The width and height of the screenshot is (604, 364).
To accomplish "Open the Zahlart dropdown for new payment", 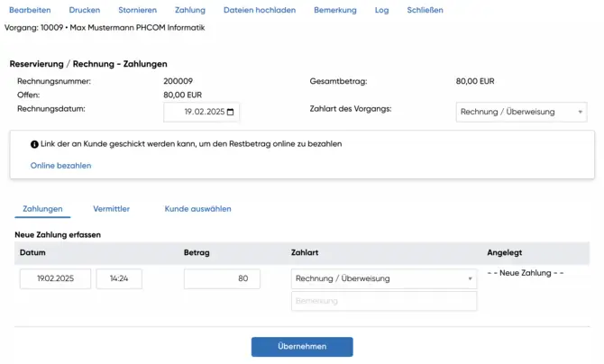I will [383, 278].
